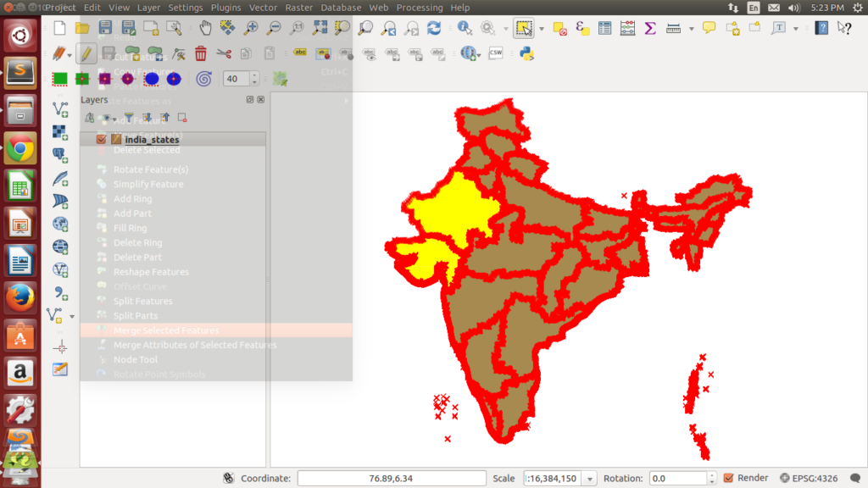Open the map Scale dropdown

[x=591, y=478]
